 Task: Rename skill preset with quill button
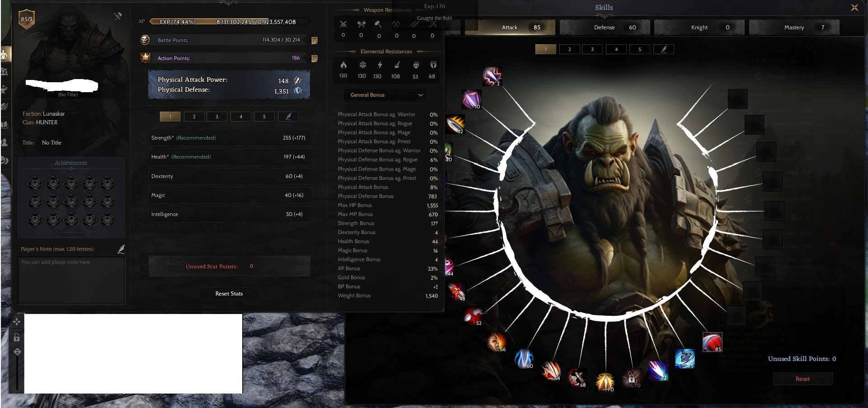(x=664, y=49)
